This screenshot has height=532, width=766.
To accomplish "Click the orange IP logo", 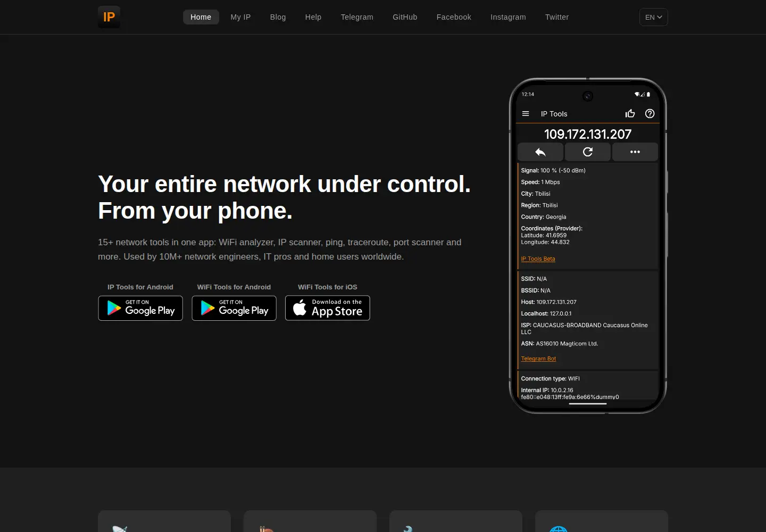I will (109, 17).
